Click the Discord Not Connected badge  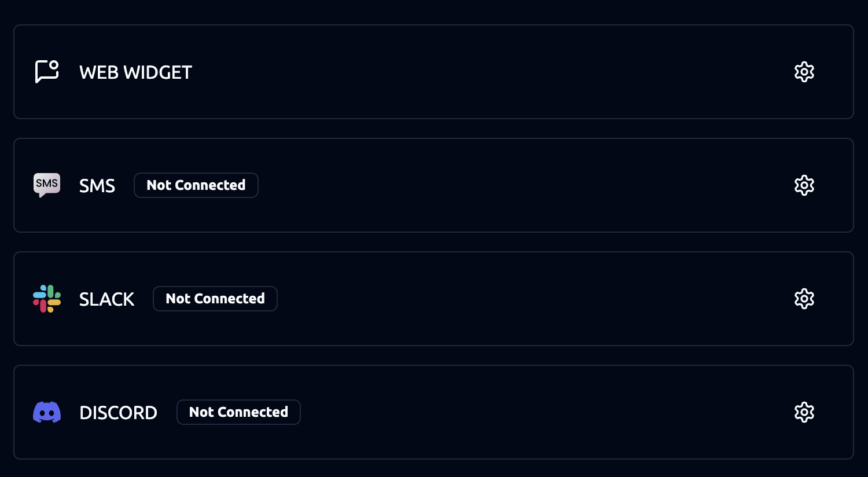pyautogui.click(x=238, y=412)
